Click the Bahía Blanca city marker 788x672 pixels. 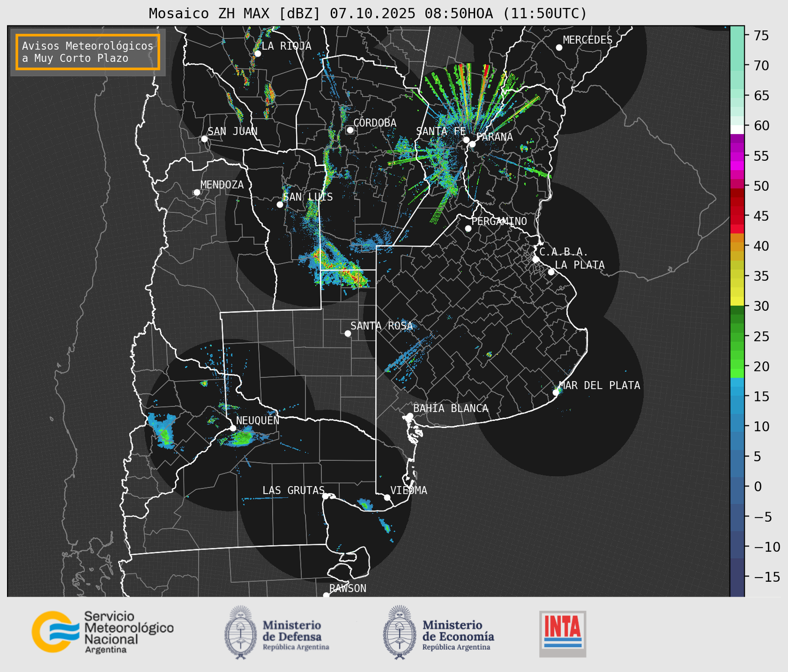click(410, 416)
